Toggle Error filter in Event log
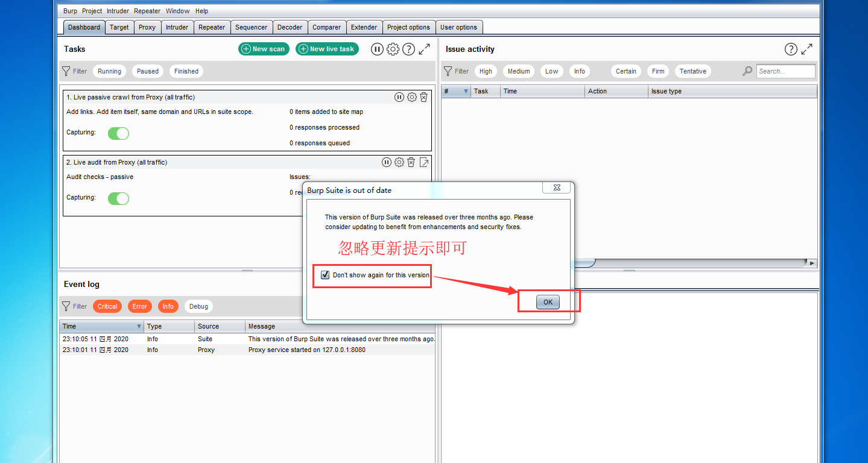The image size is (868, 463). (140, 306)
